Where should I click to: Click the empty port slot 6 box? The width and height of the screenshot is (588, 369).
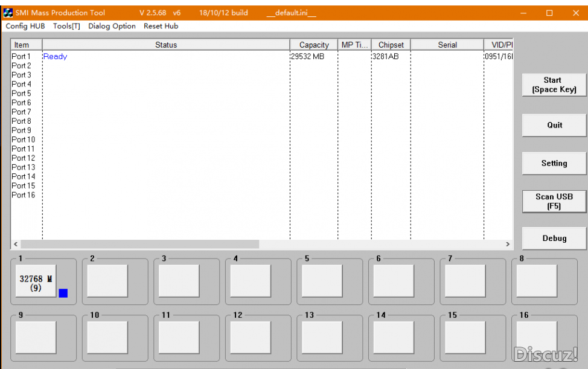(394, 281)
